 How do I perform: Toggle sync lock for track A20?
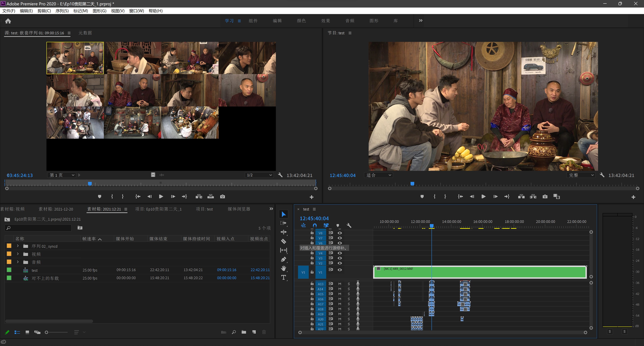coord(331,319)
